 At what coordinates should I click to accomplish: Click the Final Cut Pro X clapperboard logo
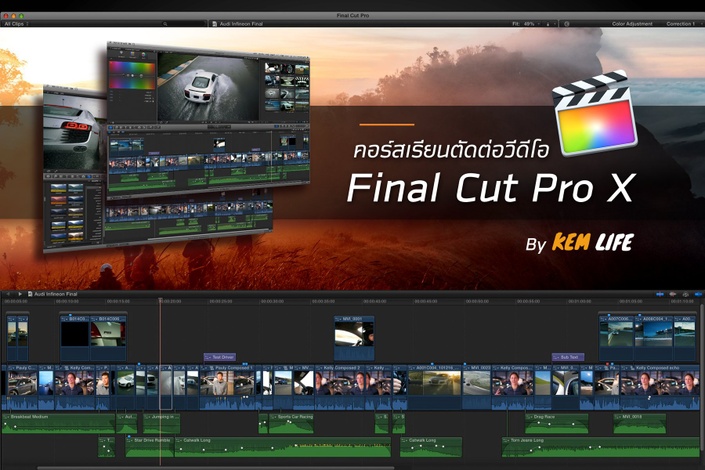tap(596, 112)
